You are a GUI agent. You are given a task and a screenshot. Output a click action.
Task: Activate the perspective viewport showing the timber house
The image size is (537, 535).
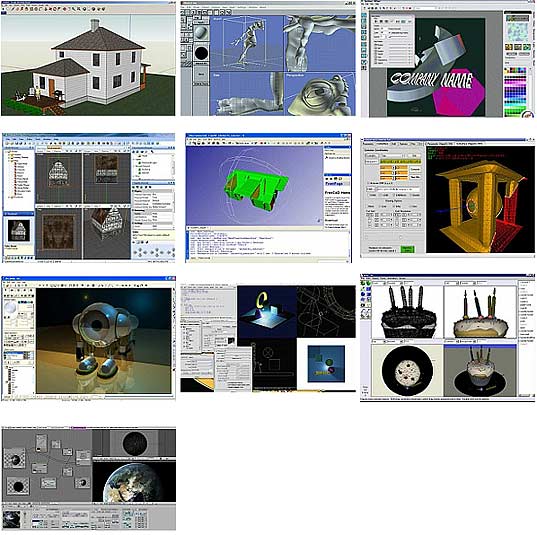(x=107, y=233)
